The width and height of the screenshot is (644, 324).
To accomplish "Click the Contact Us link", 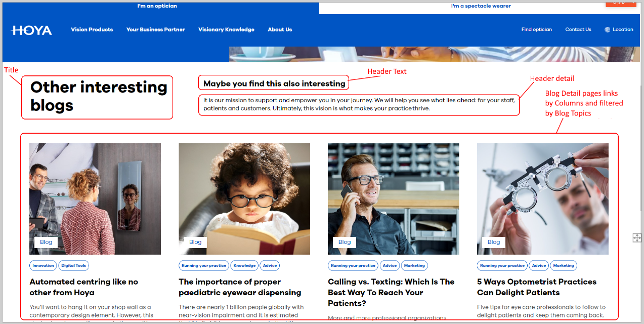I will tap(578, 30).
